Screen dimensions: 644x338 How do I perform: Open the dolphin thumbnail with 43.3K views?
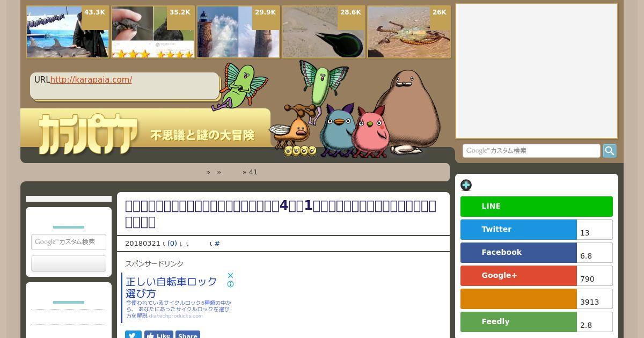tap(68, 32)
